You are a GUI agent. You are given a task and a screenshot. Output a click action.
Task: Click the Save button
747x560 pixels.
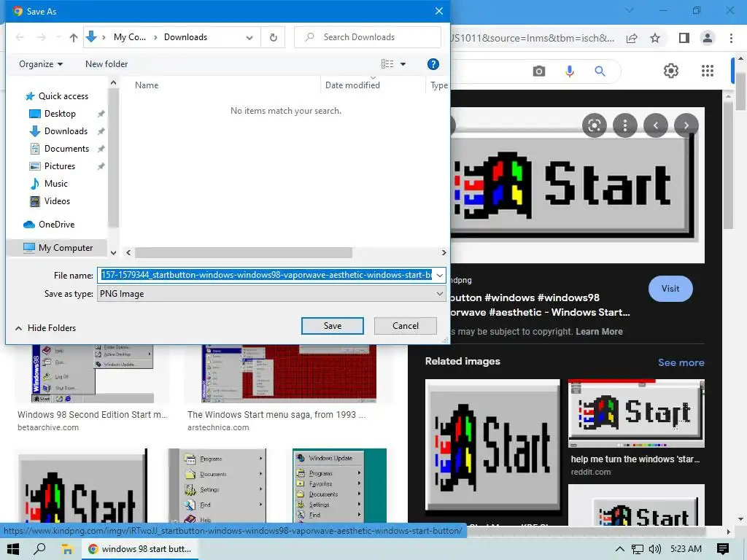click(x=333, y=326)
